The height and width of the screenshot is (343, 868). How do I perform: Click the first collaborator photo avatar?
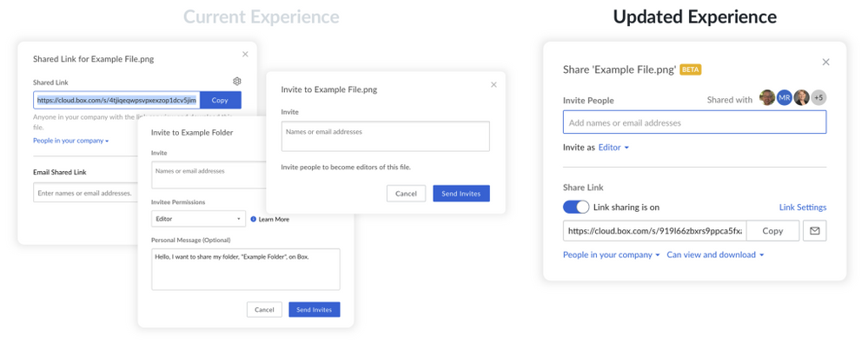point(767,98)
